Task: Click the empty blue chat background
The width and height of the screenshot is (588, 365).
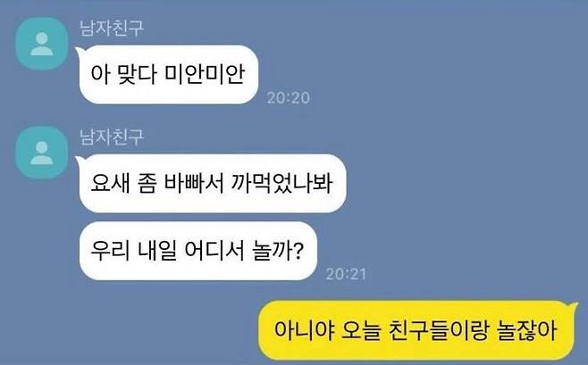Action: click(x=450, y=150)
